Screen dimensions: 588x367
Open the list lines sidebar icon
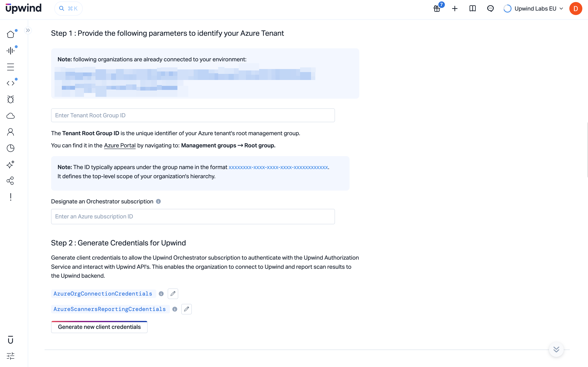10,67
